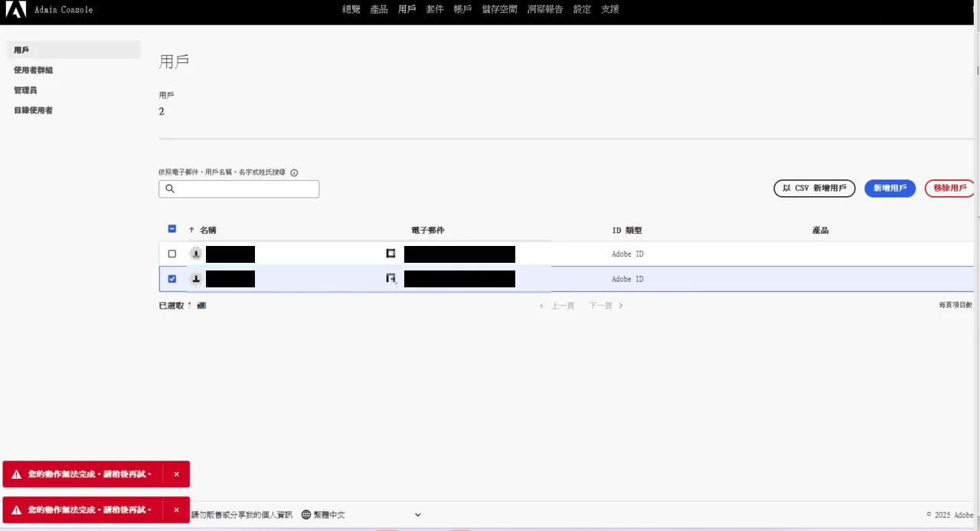980x531 pixels.
Task: Uncheck the selected second row checkbox
Action: (x=171, y=279)
